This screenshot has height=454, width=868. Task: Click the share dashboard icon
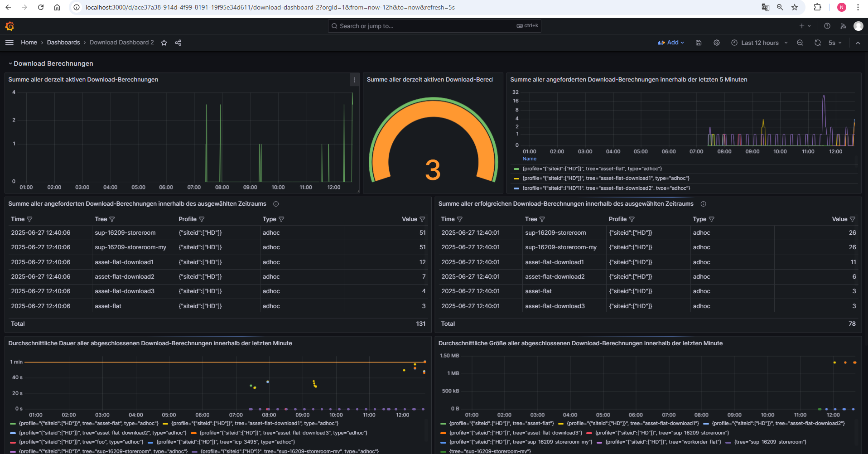178,43
